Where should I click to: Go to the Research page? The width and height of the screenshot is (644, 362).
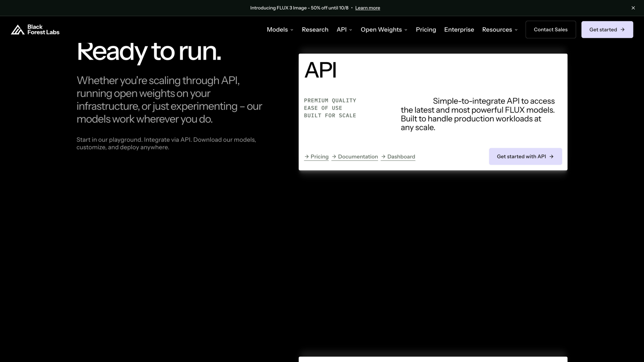(315, 29)
